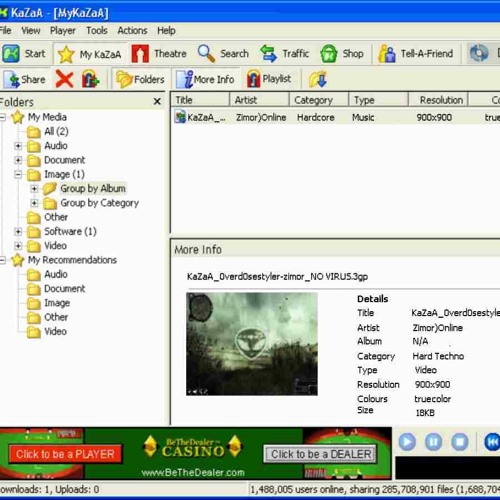Viewport: 500px width, 500px height.
Task: Sort the list by the Title column
Action: tap(200, 100)
